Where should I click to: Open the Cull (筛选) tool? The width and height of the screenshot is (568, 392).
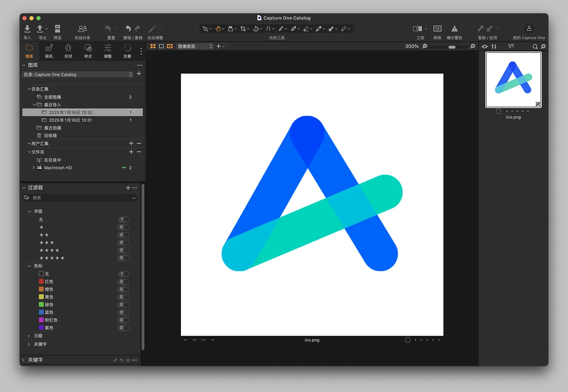click(x=58, y=29)
